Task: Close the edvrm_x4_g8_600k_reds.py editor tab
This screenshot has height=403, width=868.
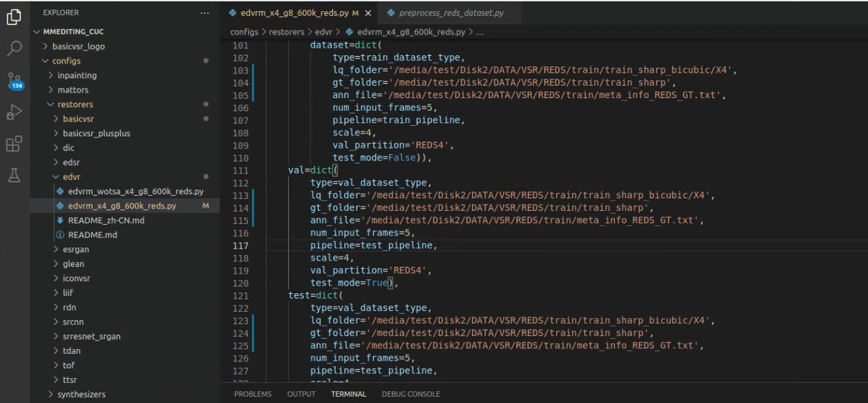Action: (x=368, y=13)
